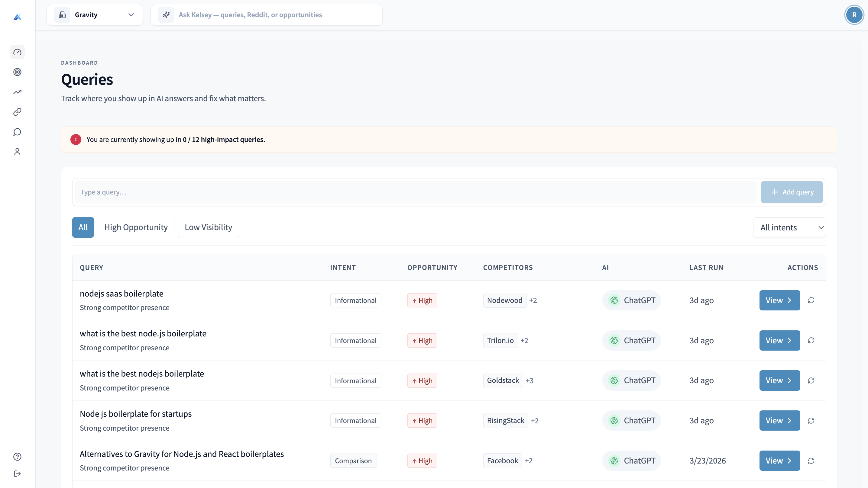This screenshot has height=488, width=868.
Task: Enable the High Opportunity filter
Action: pos(136,227)
